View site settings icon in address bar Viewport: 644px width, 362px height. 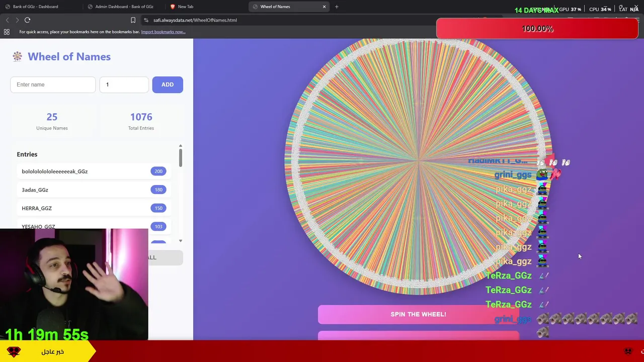(x=146, y=20)
